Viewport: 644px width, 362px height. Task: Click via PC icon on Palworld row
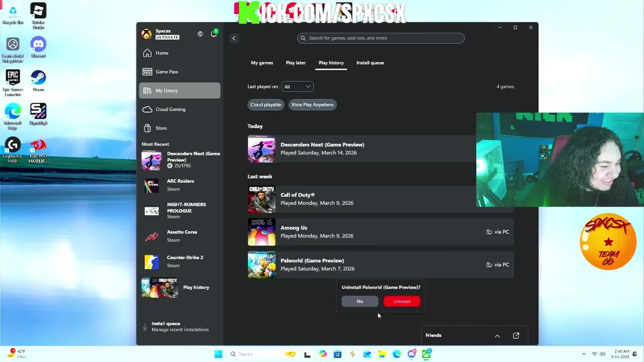[x=489, y=264]
